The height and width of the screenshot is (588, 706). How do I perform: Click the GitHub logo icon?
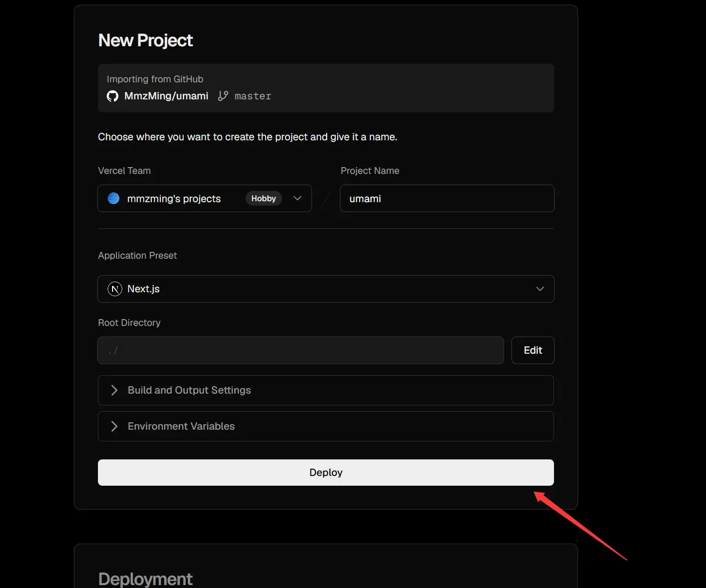click(113, 96)
